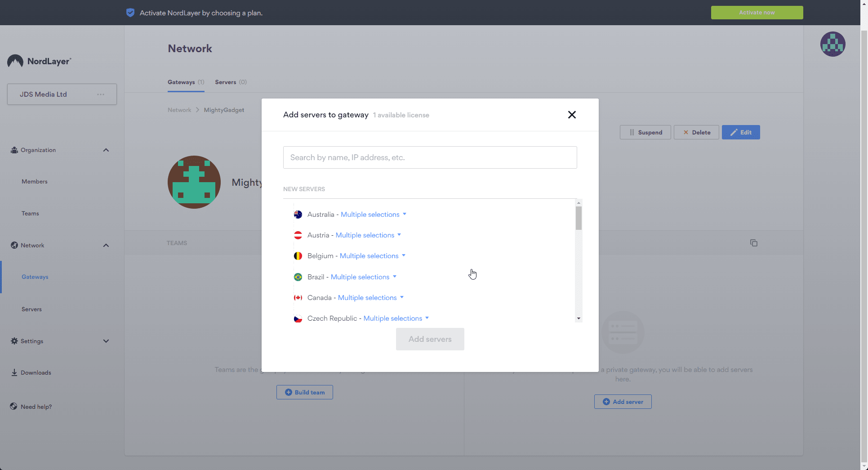Click the Activate now button
868x470 pixels.
pyautogui.click(x=757, y=13)
